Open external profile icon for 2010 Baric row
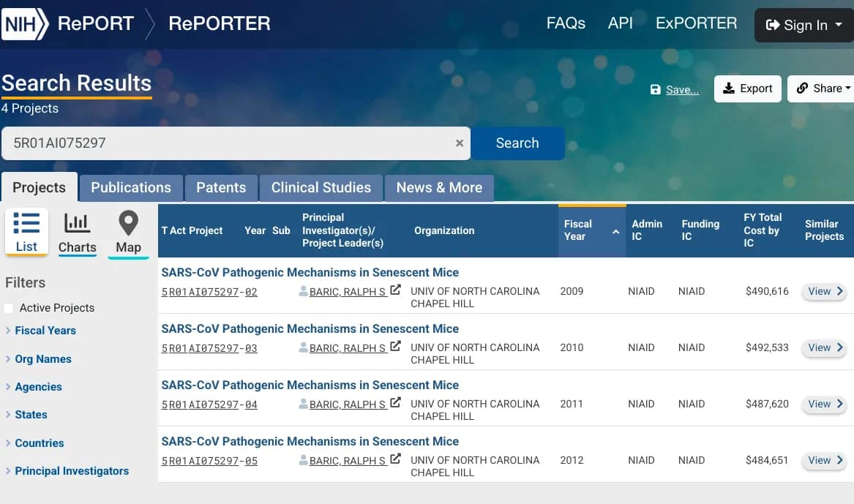This screenshot has height=504, width=854. (x=395, y=346)
